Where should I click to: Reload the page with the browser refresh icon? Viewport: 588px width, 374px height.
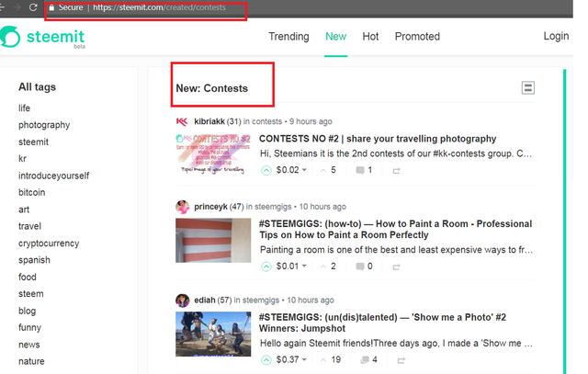click(x=33, y=7)
